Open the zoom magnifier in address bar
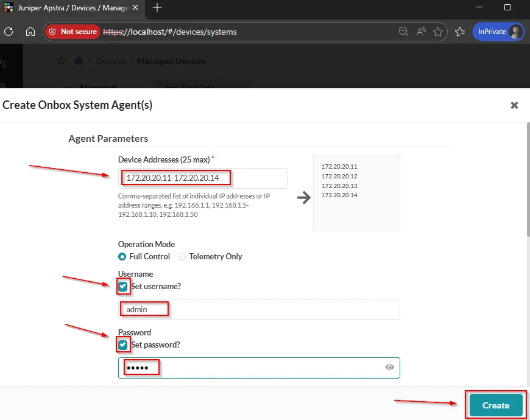530x420 pixels. [403, 32]
